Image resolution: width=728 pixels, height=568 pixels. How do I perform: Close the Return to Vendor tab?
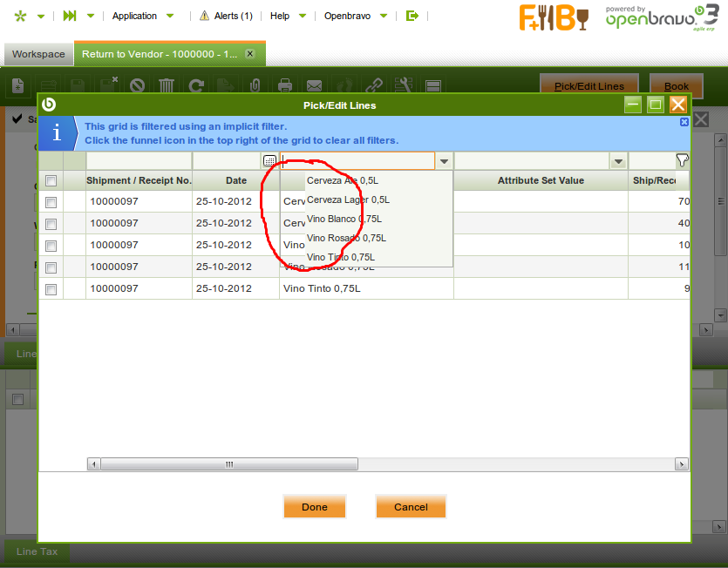coord(249,53)
